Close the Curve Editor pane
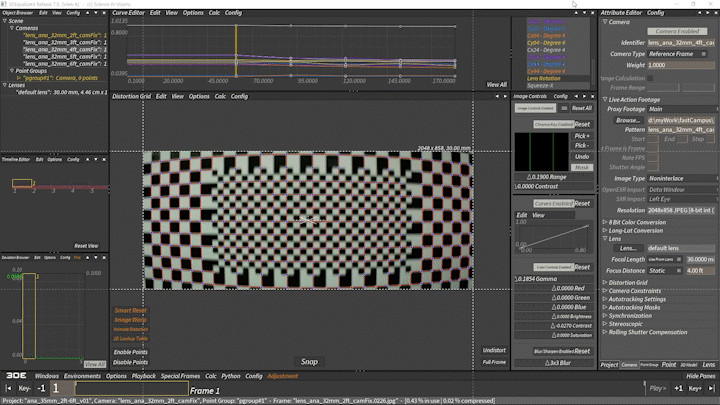Image resolution: width=720 pixels, height=405 pixels. click(593, 13)
